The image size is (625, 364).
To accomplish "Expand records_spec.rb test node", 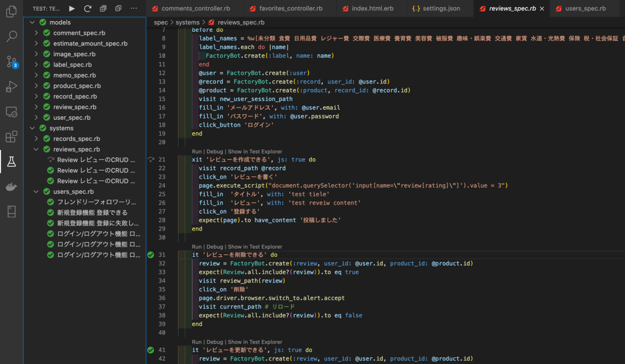I will [36, 139].
